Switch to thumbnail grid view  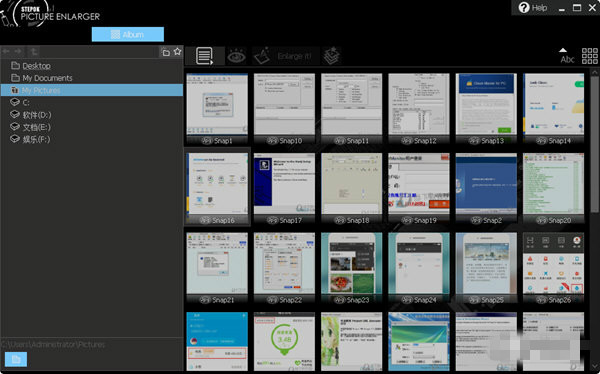590,56
